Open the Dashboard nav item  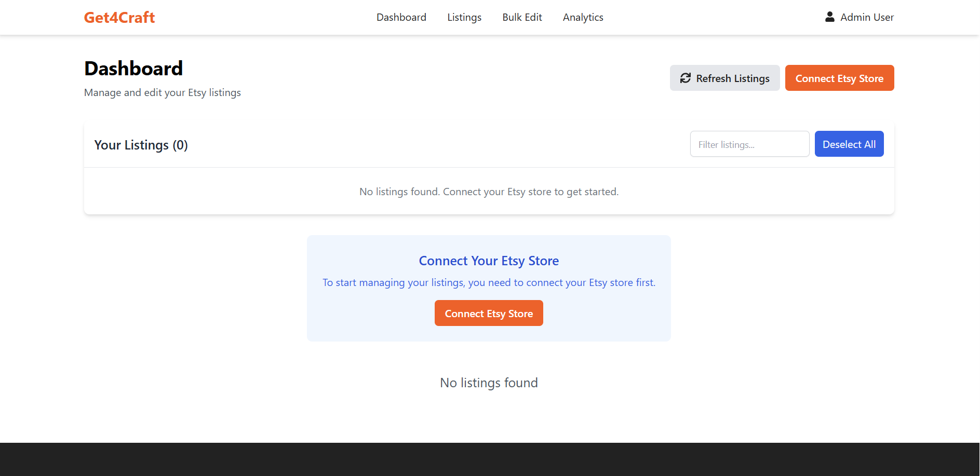pos(401,17)
